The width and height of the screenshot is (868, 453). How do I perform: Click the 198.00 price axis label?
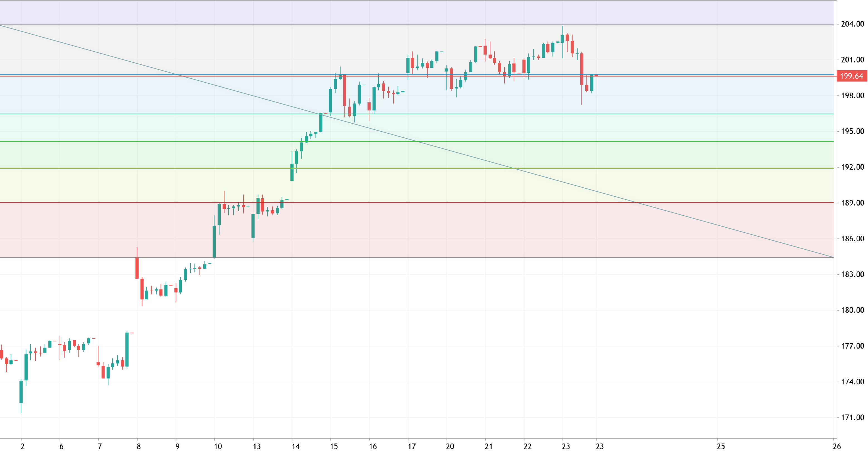[852, 95]
